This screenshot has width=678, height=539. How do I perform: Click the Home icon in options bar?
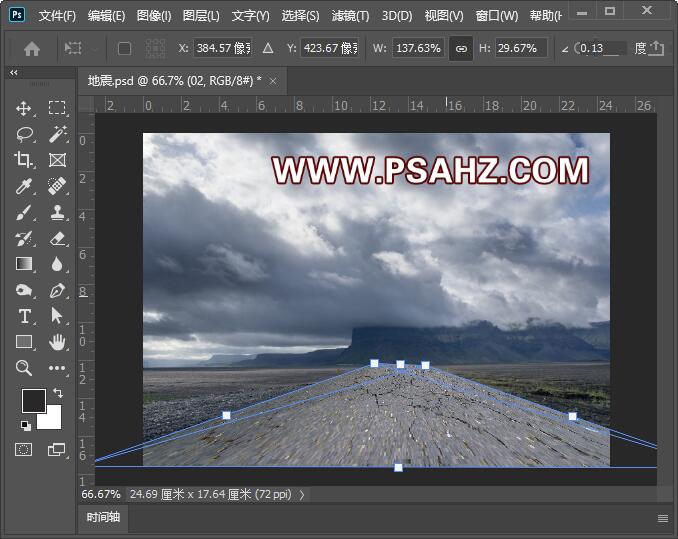click(x=32, y=49)
